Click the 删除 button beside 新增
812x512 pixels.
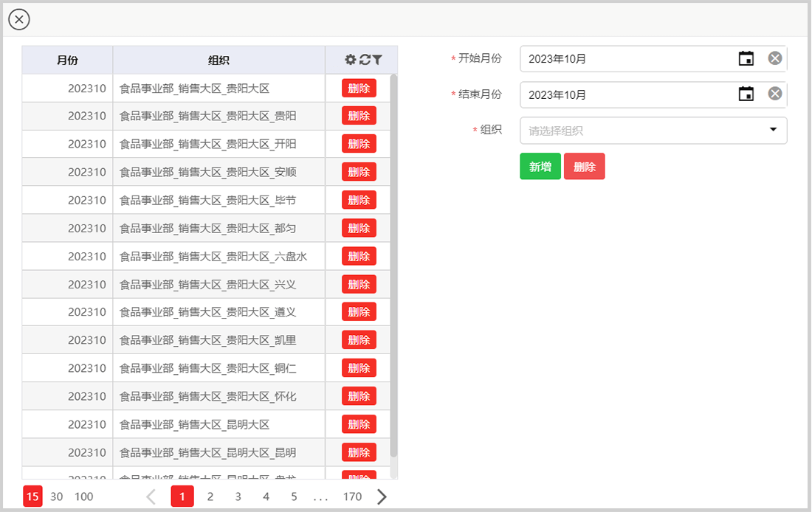tap(584, 167)
